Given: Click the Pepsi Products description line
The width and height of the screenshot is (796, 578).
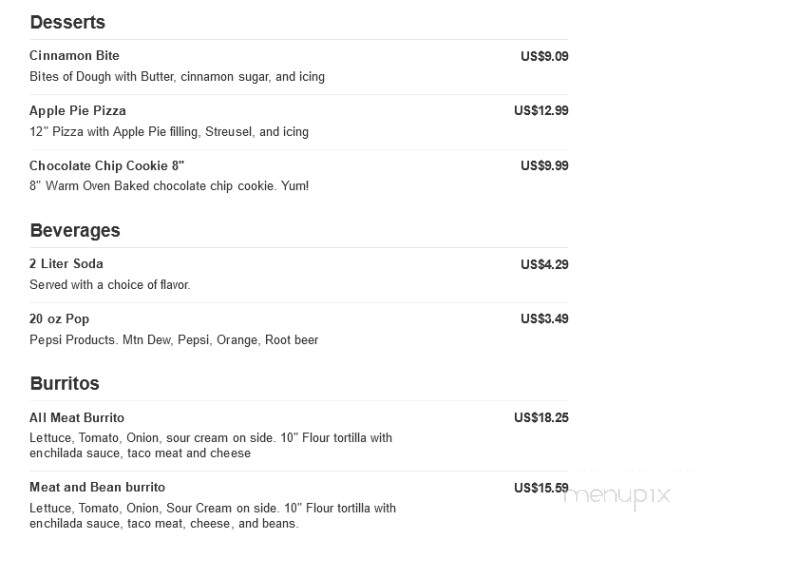Looking at the screenshot, I should coord(174,340).
